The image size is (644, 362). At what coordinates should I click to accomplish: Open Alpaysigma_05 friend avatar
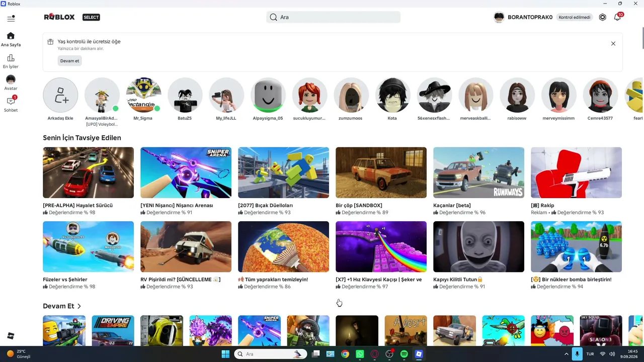(x=268, y=95)
